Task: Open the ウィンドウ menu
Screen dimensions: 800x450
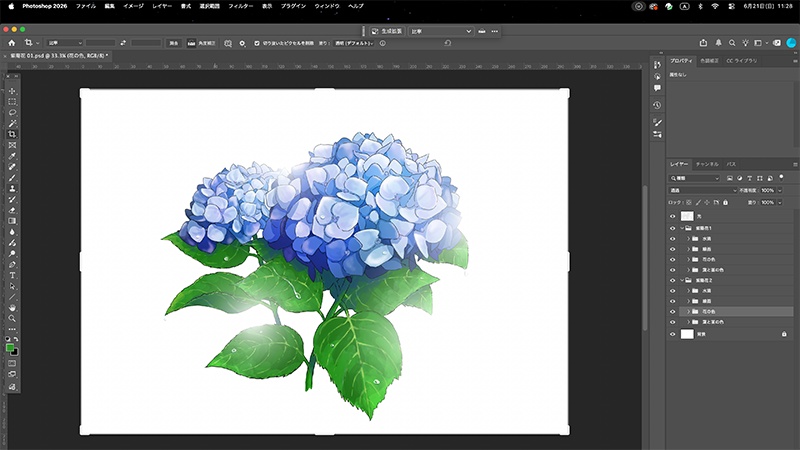Action: [327, 6]
